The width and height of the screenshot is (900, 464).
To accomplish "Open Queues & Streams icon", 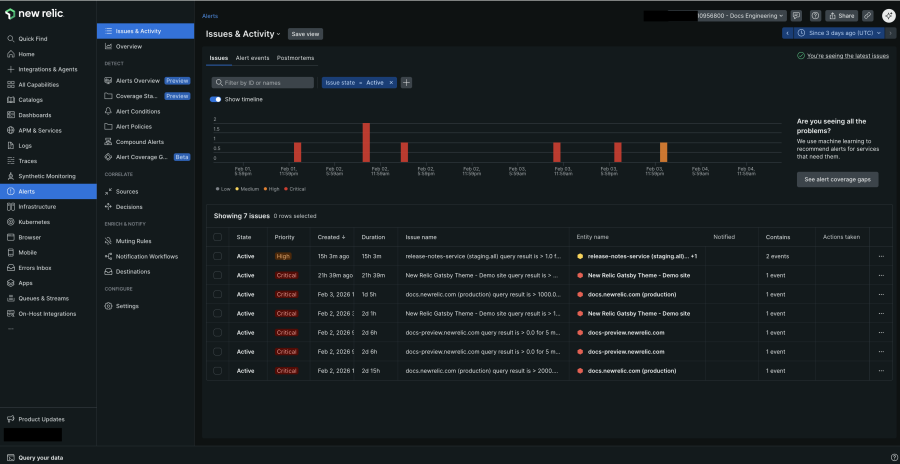I will pyautogui.click(x=10, y=299).
